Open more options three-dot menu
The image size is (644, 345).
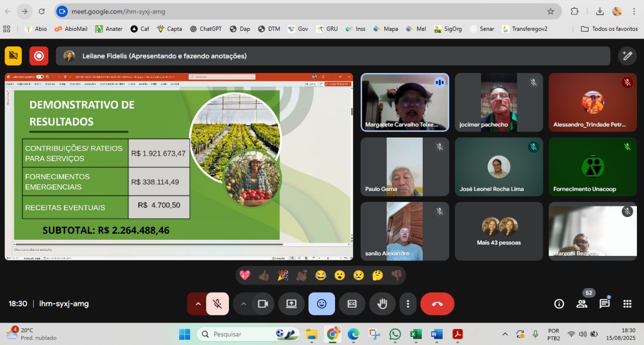[408, 304]
